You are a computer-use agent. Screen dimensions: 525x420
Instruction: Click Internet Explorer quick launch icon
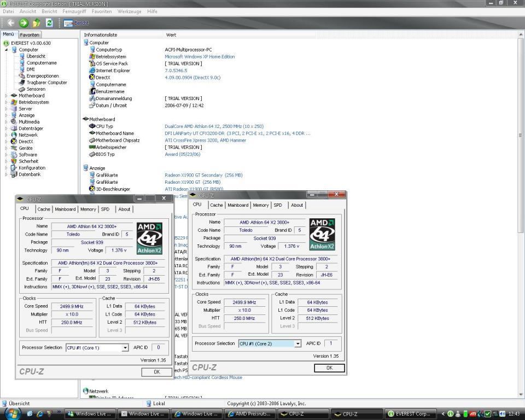click(39, 415)
